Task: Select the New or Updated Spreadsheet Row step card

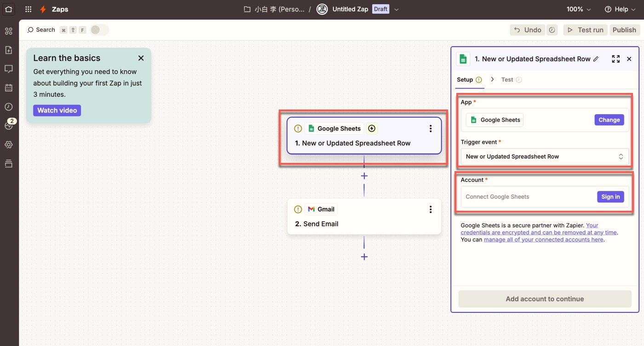Action: tap(364, 135)
